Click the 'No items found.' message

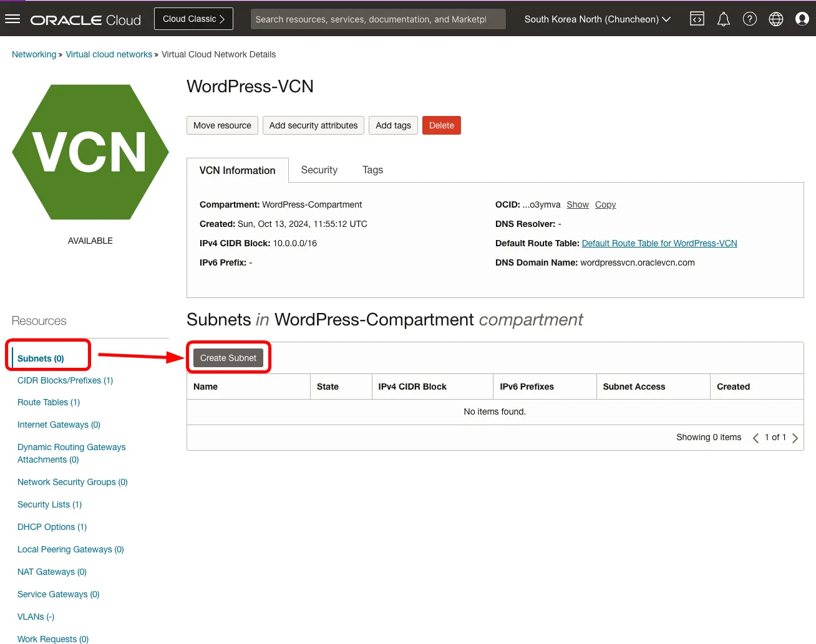pos(495,411)
